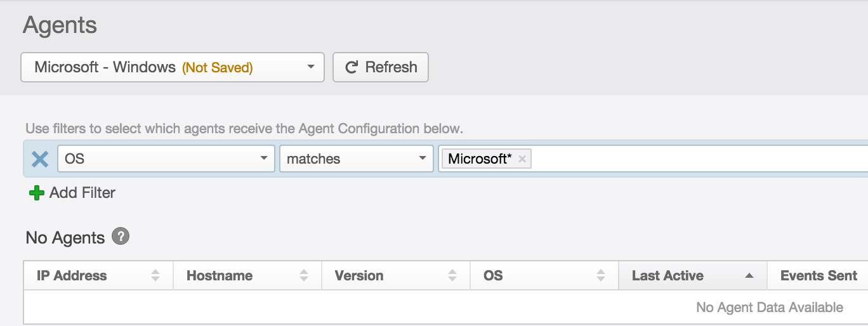Screen dimensions: 868x326
Task: Click the Add Filter link
Action: point(82,193)
